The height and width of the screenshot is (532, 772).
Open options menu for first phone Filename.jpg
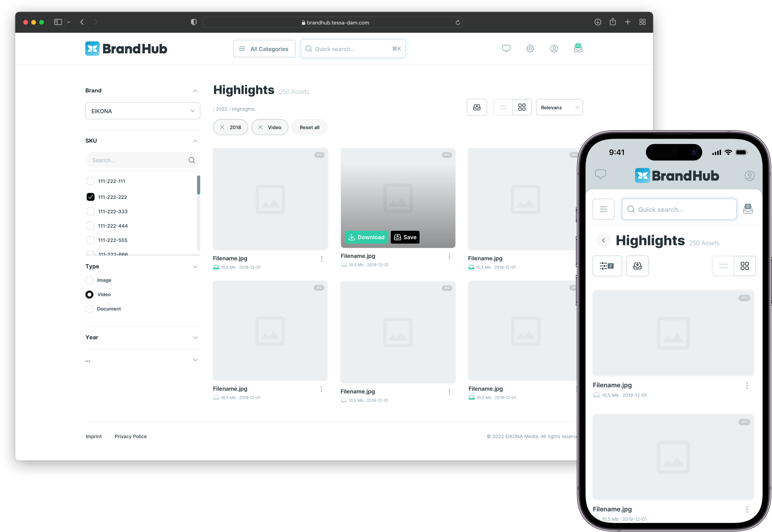coord(747,385)
